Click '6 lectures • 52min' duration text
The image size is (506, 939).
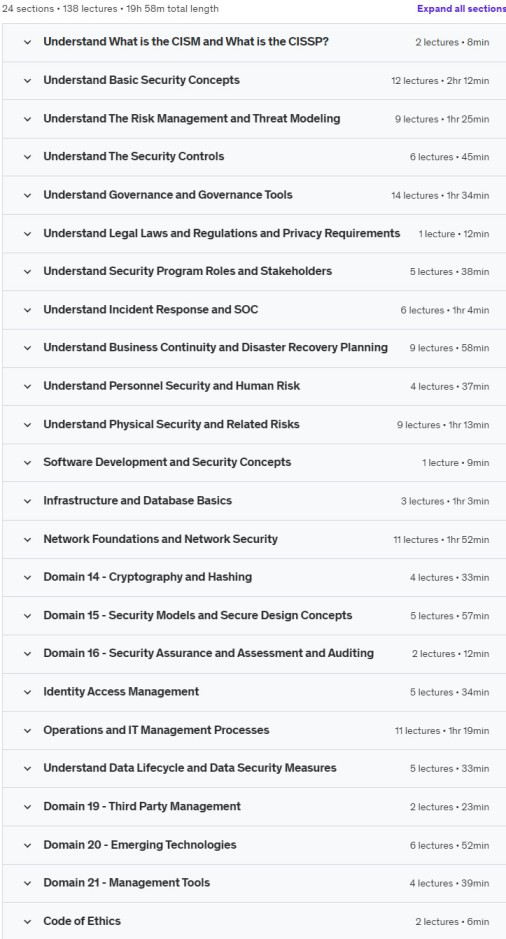tap(450, 845)
